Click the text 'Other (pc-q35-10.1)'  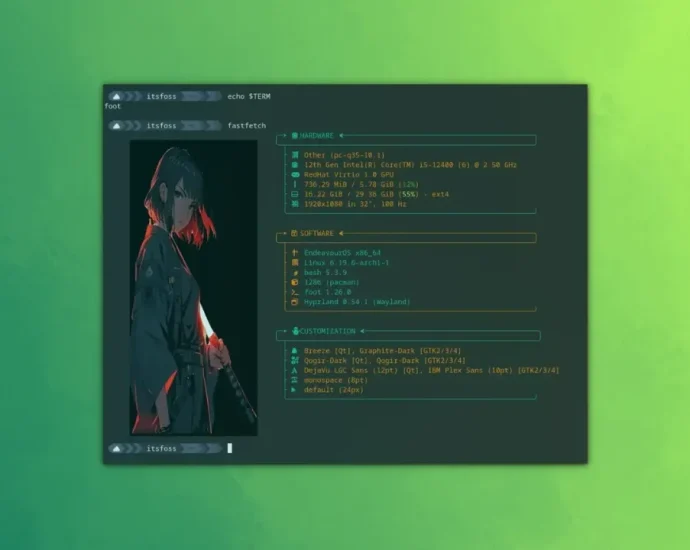[x=345, y=155]
